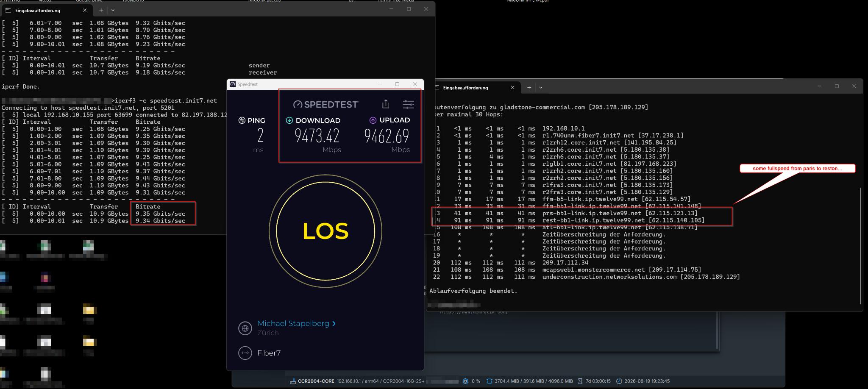Click the CPU chip icon showing 0 %
868x389 pixels.
[465, 381]
